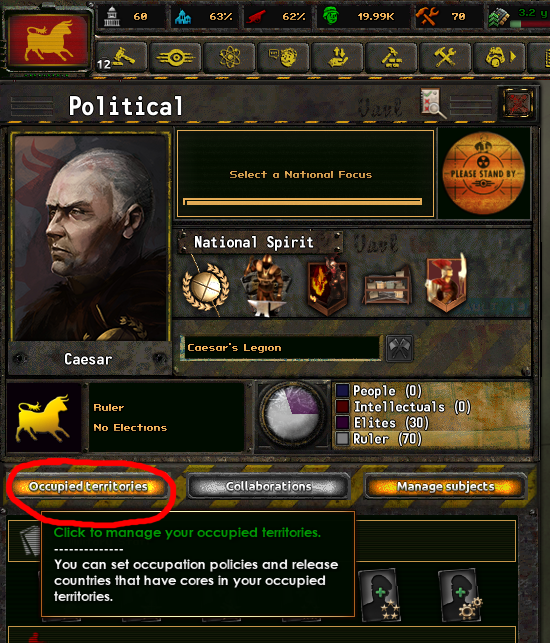Open the Collaborations button
This screenshot has width=550, height=643.
click(x=268, y=486)
